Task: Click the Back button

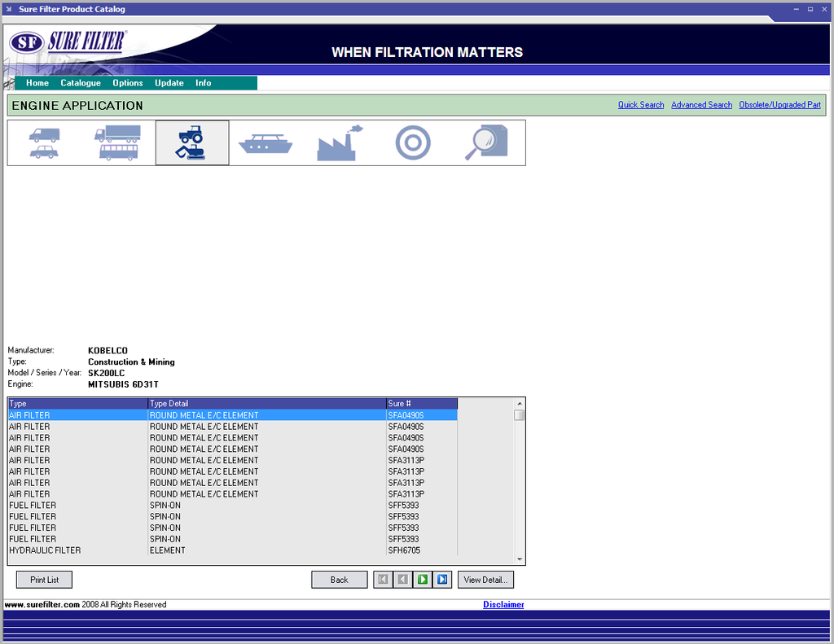Action: (340, 580)
